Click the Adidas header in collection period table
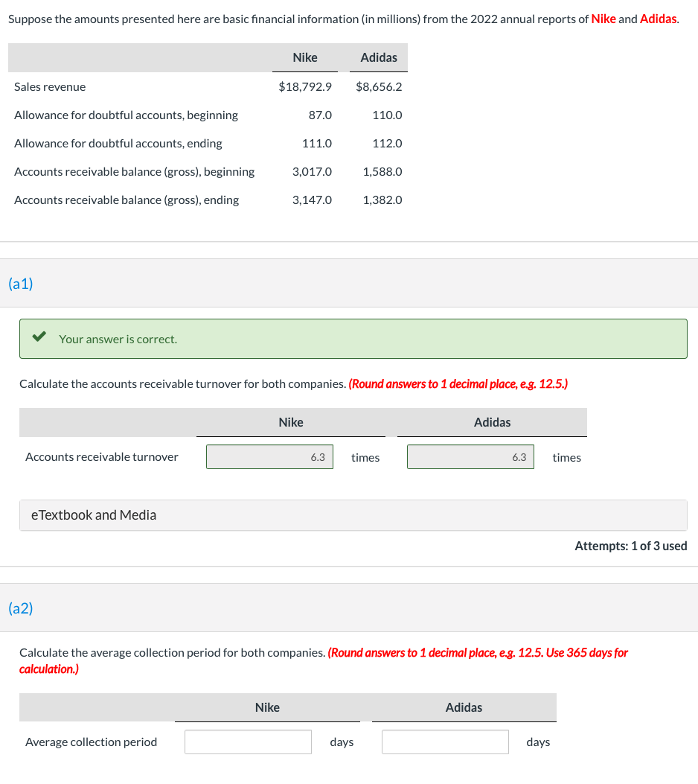This screenshot has height=784, width=698. pyautogui.click(x=464, y=707)
